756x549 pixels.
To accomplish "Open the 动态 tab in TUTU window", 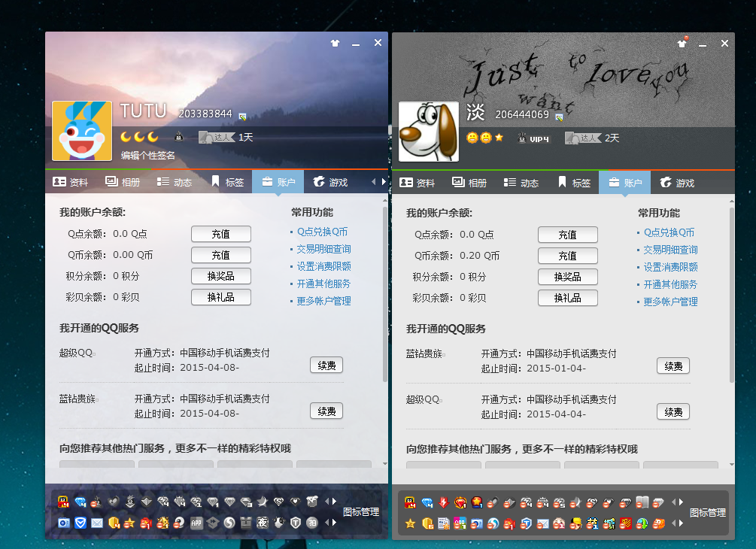I will click(175, 182).
